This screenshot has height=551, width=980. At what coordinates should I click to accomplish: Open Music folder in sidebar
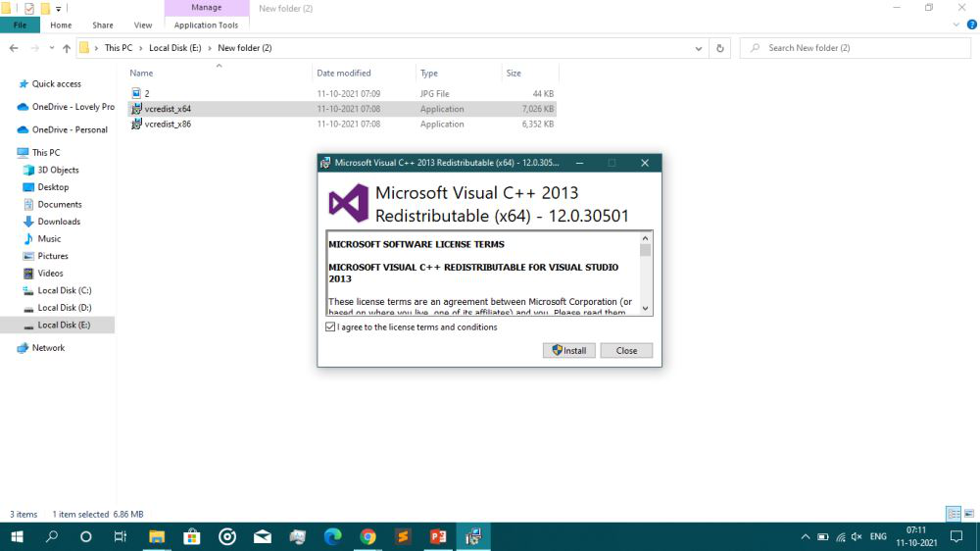coord(42,239)
